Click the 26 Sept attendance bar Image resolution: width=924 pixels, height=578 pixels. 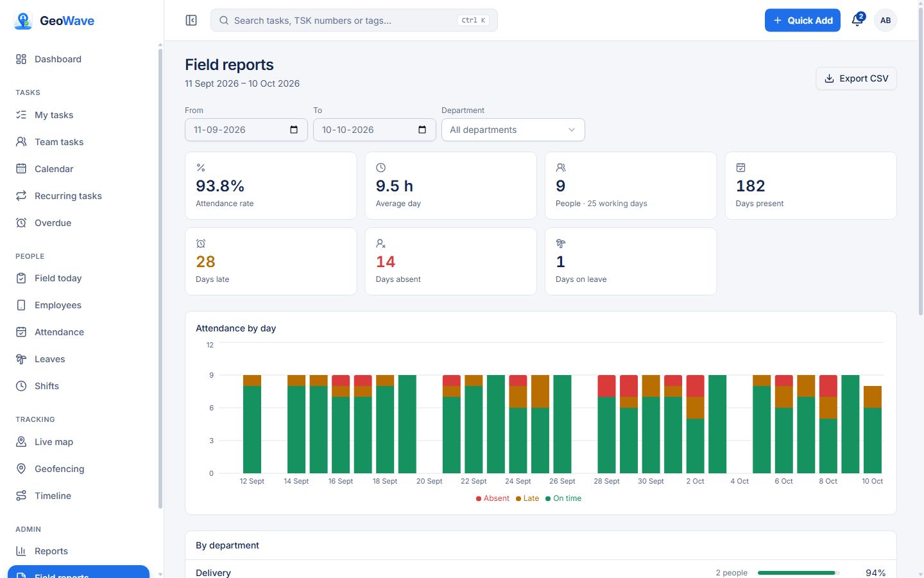[x=562, y=424]
